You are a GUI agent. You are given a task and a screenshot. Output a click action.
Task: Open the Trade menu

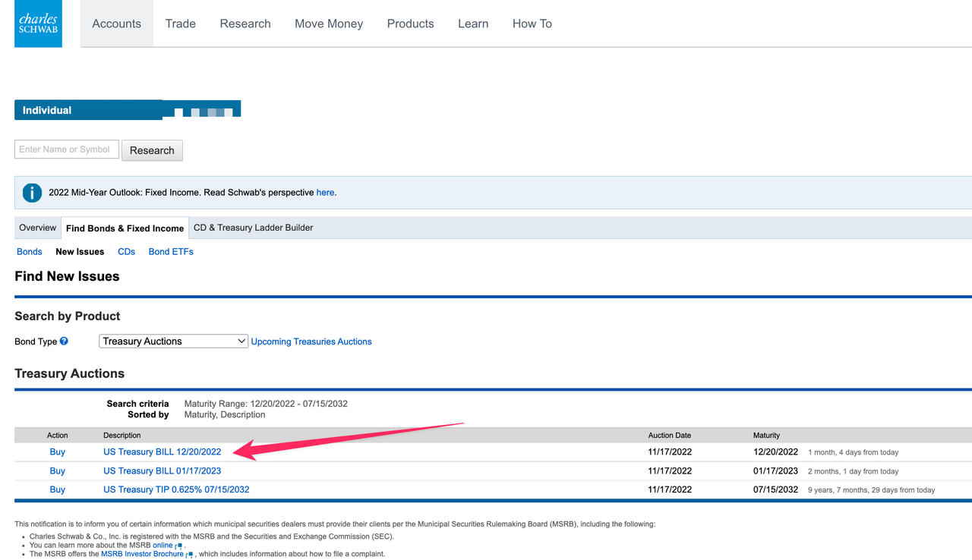[181, 24]
